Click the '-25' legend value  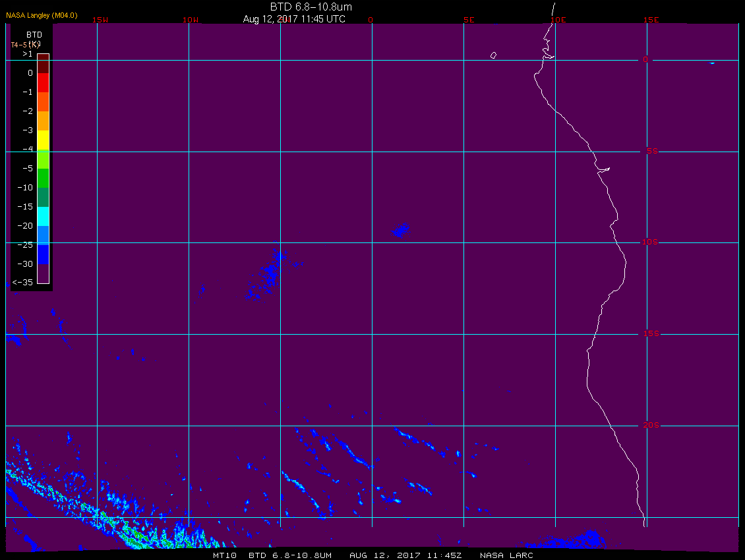pyautogui.click(x=25, y=244)
